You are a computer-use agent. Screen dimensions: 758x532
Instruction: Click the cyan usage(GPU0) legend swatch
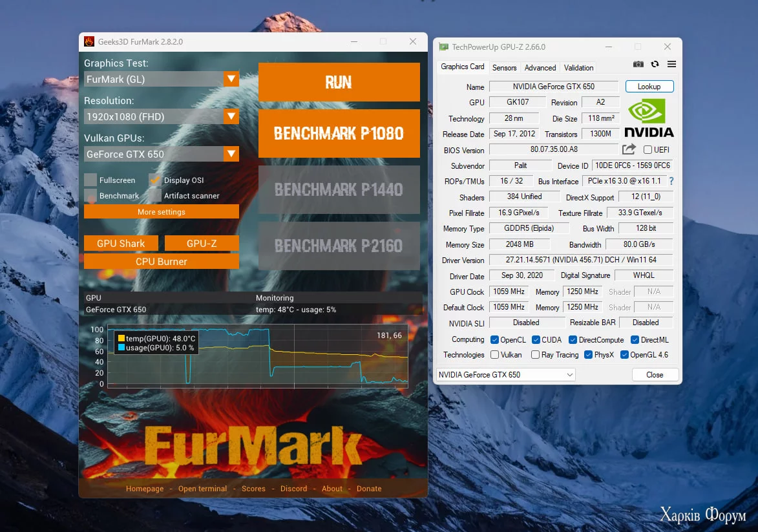click(x=121, y=347)
